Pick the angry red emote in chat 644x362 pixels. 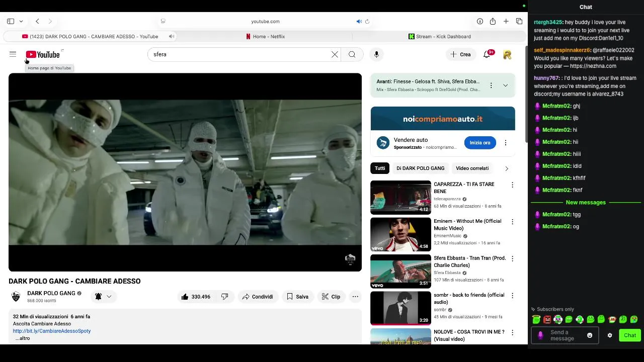(547, 320)
